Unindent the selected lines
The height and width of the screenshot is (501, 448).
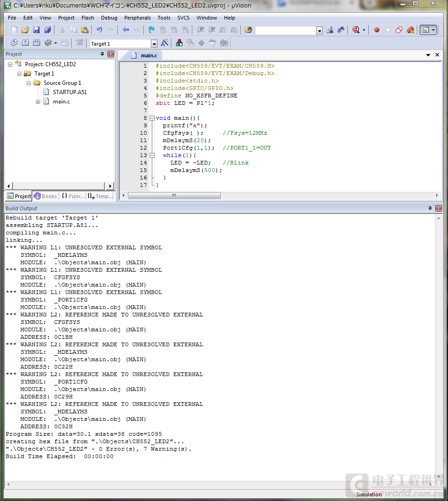click(212, 30)
